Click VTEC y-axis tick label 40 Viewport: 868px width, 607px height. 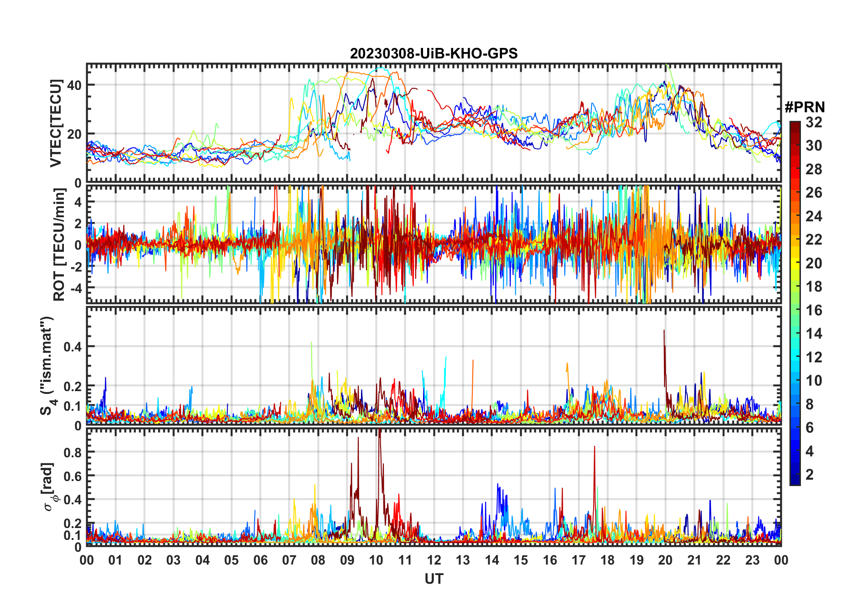tap(74, 85)
